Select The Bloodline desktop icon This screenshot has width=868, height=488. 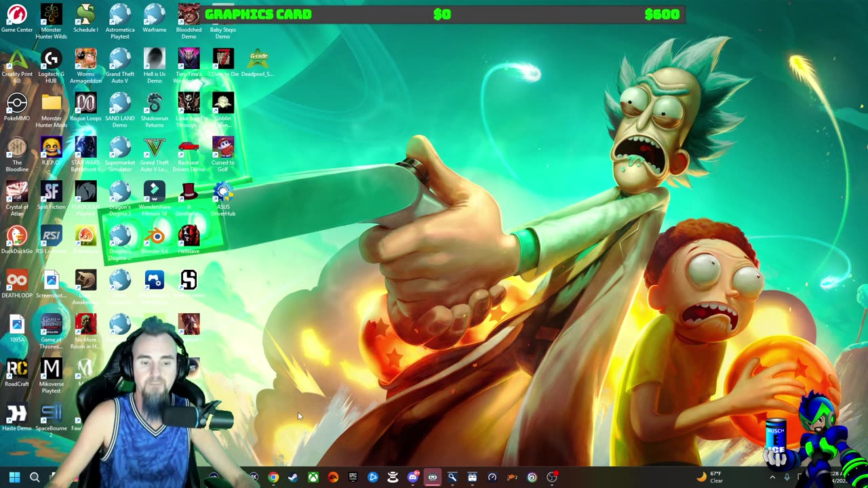(17, 154)
